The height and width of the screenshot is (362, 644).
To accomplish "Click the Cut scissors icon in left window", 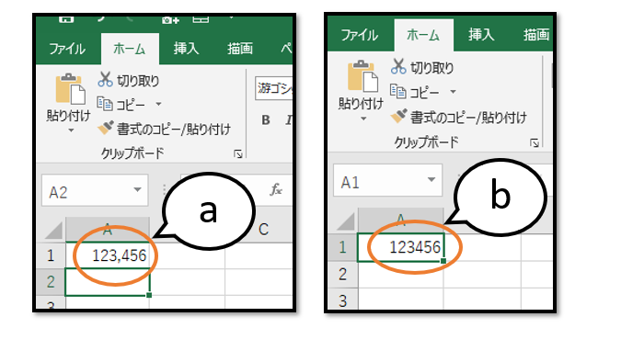I will (105, 80).
